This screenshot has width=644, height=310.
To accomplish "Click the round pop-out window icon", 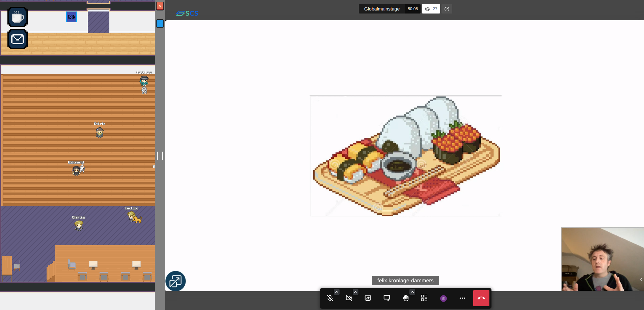I will click(x=176, y=281).
